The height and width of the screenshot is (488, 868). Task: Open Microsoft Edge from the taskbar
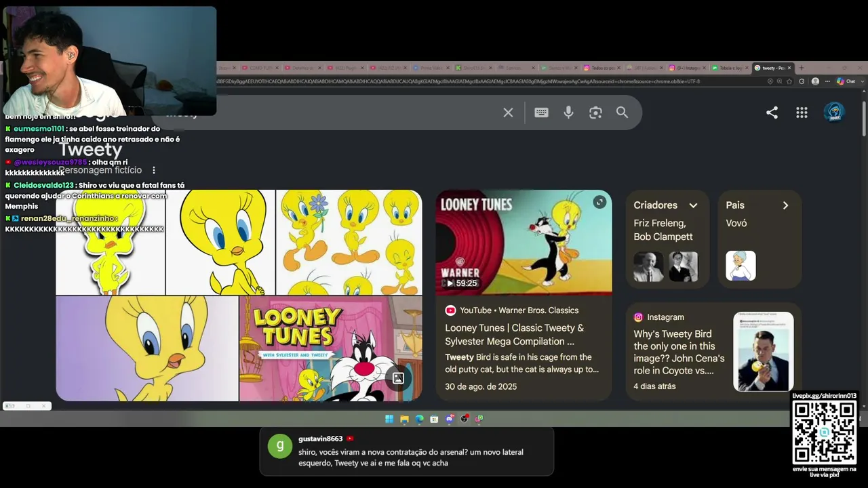point(419,419)
